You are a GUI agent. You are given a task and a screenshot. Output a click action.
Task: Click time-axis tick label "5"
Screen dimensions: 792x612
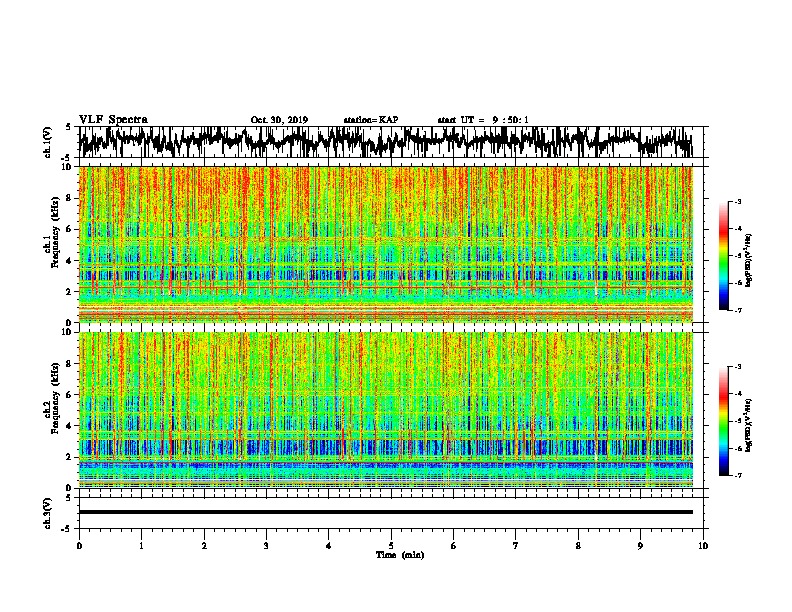pyautogui.click(x=391, y=546)
